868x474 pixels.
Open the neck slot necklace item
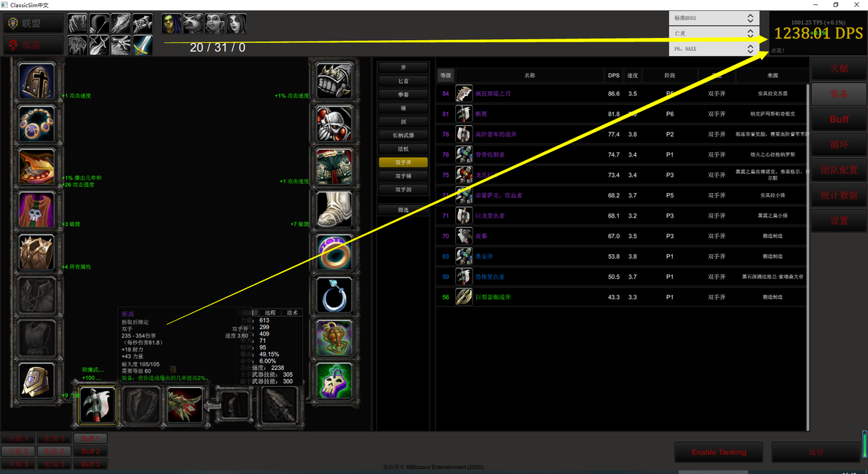(36, 124)
